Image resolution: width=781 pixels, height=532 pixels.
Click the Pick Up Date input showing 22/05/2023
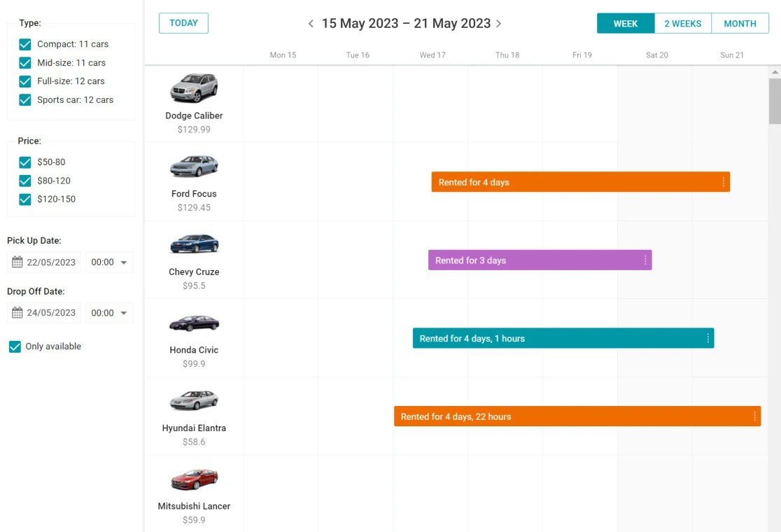50,262
